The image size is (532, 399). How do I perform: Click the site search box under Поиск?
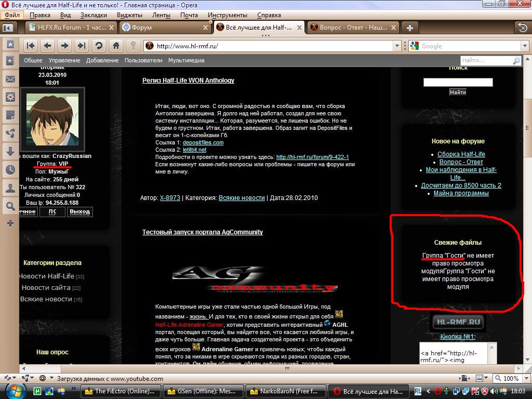pos(458,82)
